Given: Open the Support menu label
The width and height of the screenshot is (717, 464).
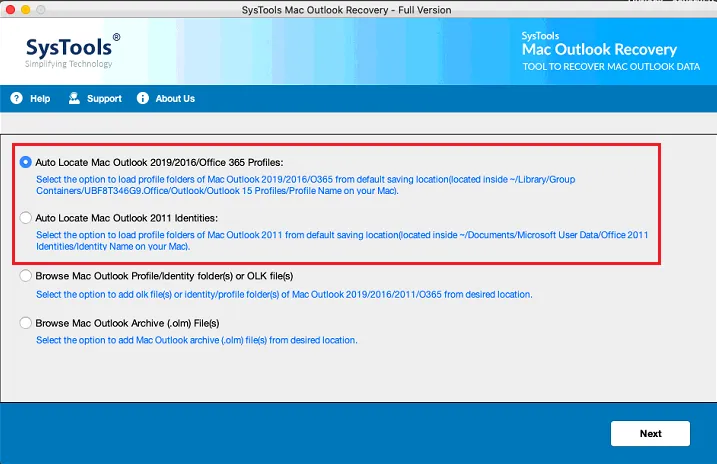Looking at the screenshot, I should pos(104,99).
